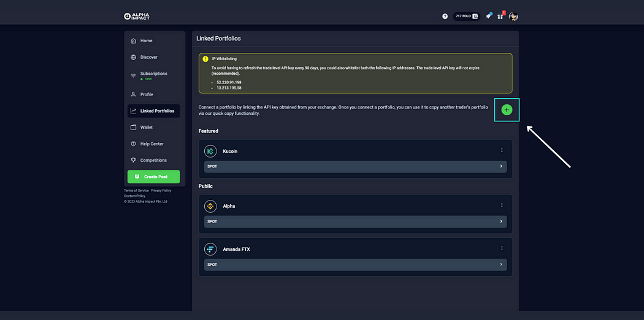Screen dimensions: 644x320
Task: Open Profile in sidebar
Action: click(153, 94)
